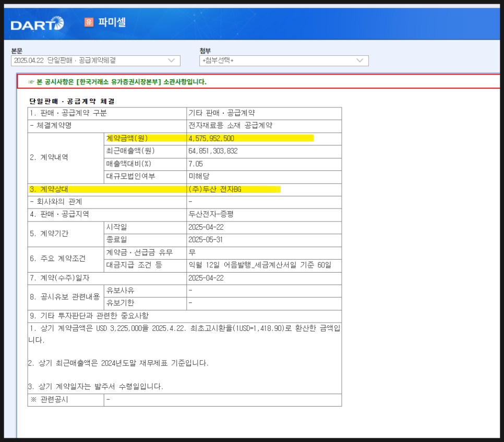Click contract amount value 4,575,952,500

click(x=211, y=139)
